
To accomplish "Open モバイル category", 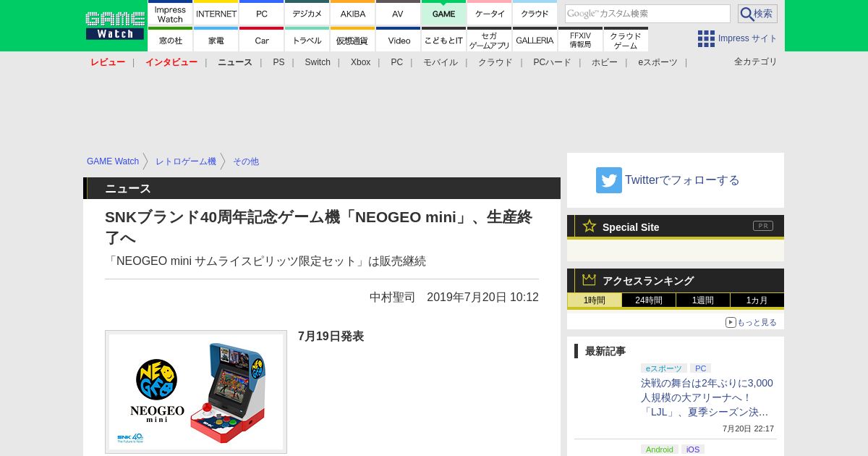I will [441, 62].
